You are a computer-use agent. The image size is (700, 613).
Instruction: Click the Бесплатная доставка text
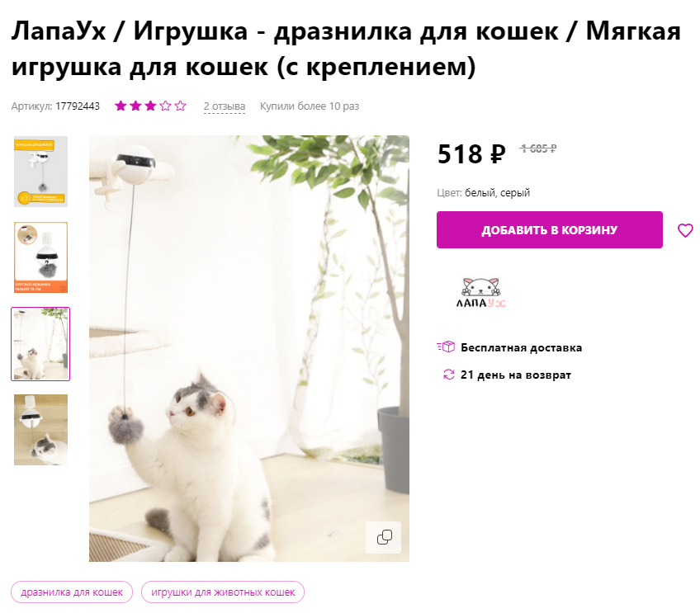521,347
